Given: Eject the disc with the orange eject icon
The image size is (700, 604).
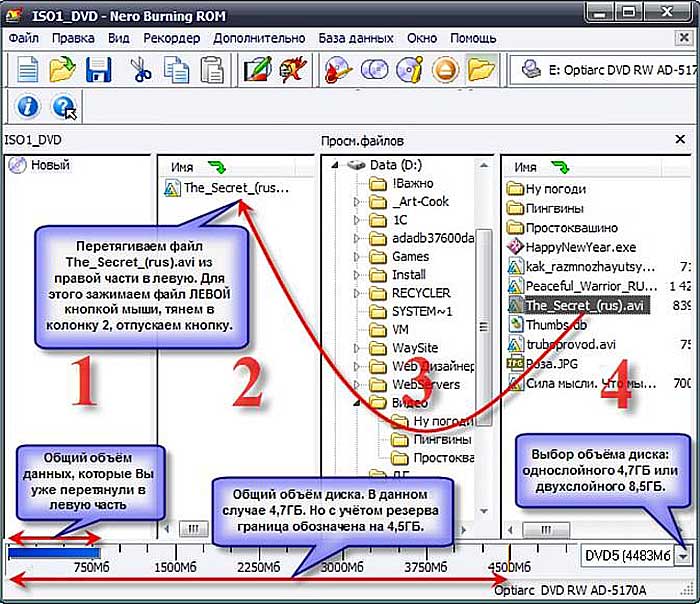Looking at the screenshot, I should (445, 70).
